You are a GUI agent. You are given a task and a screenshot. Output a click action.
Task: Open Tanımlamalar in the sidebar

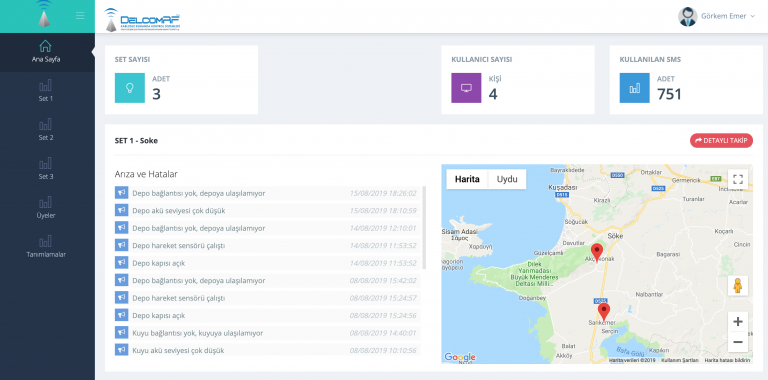46,247
